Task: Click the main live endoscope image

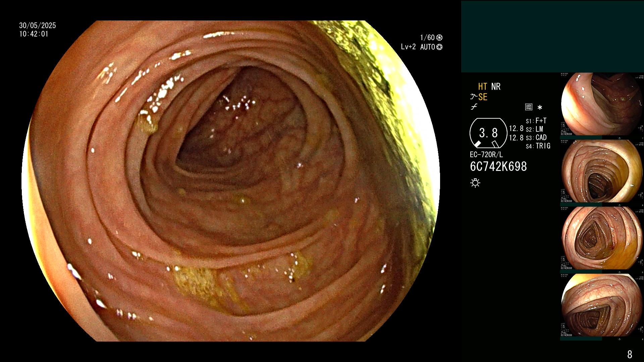Action: (231, 181)
